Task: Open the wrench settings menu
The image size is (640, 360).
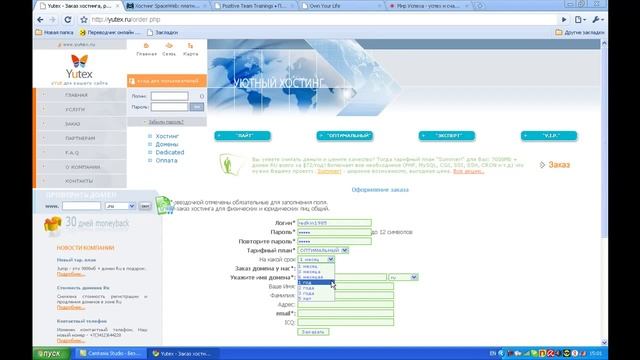Action: 597,20
